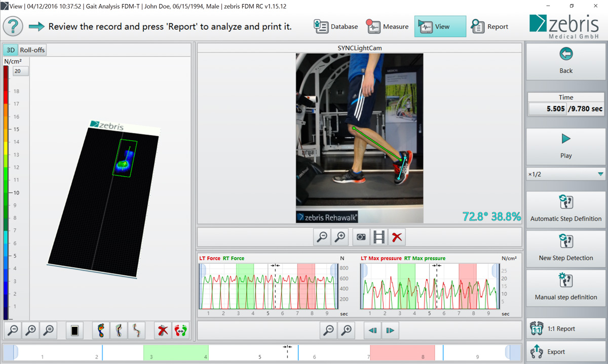Click the 1:1 Report button
Screen dimensions: 608x364
tap(565, 328)
